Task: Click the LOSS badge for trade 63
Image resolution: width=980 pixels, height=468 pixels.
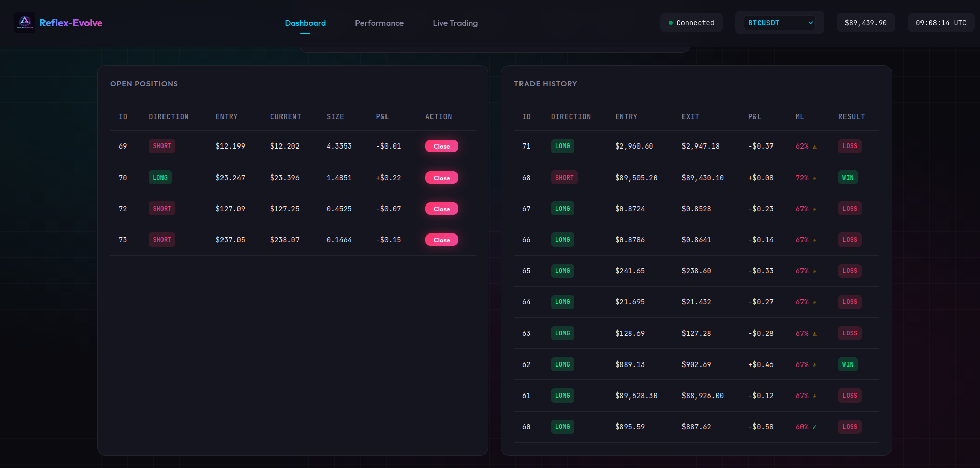Action: coord(849,333)
